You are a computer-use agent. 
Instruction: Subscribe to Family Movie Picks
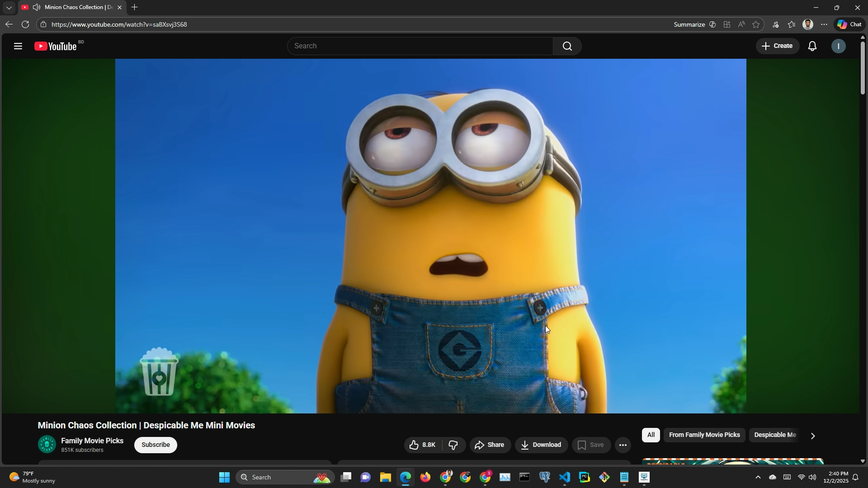156,445
